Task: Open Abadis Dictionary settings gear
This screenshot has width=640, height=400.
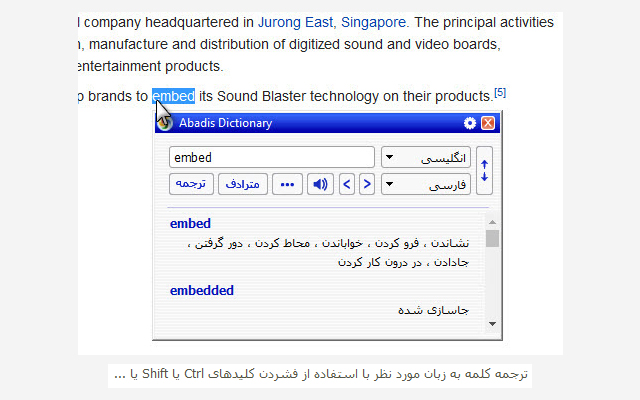Action: click(x=470, y=123)
